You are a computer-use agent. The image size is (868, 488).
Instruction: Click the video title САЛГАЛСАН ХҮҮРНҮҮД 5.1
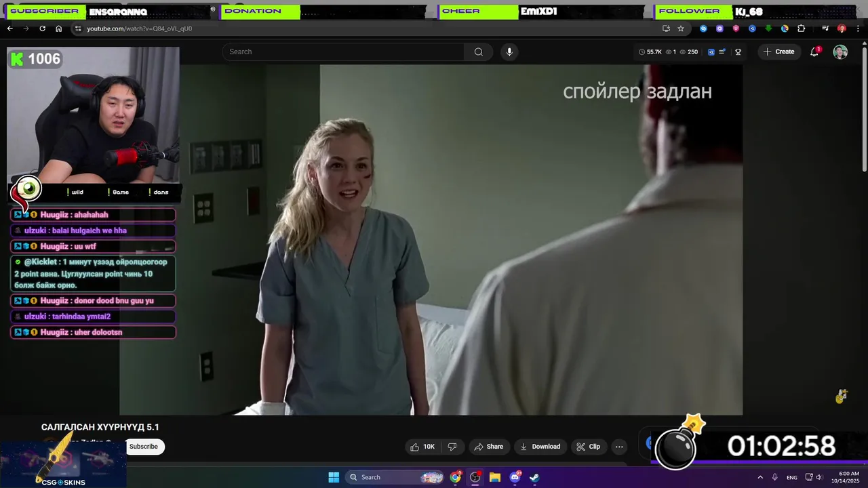tap(100, 427)
